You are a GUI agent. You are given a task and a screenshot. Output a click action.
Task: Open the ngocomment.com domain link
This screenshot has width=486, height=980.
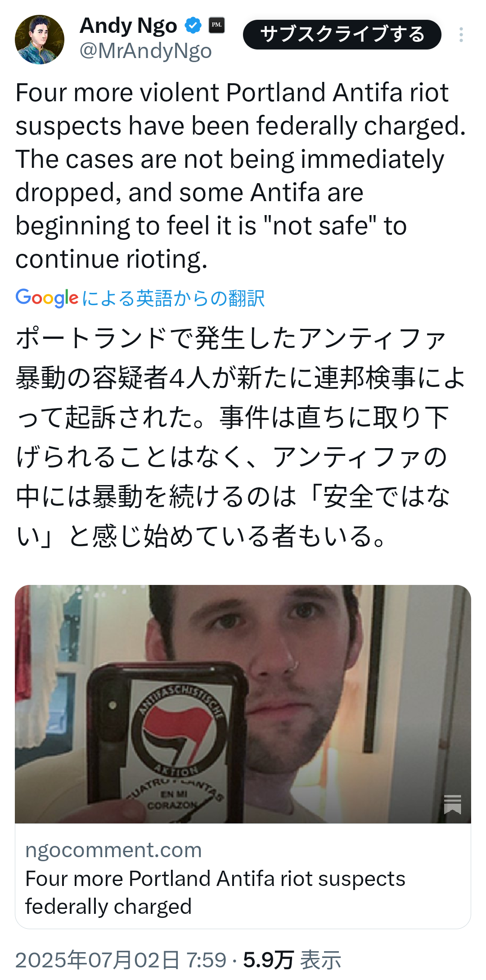tap(113, 850)
